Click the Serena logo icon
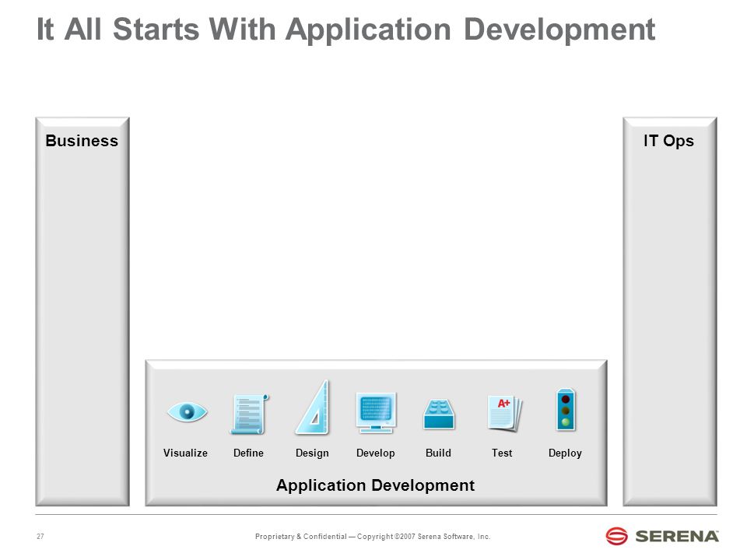This screenshot has width=747, height=560. pos(616,536)
